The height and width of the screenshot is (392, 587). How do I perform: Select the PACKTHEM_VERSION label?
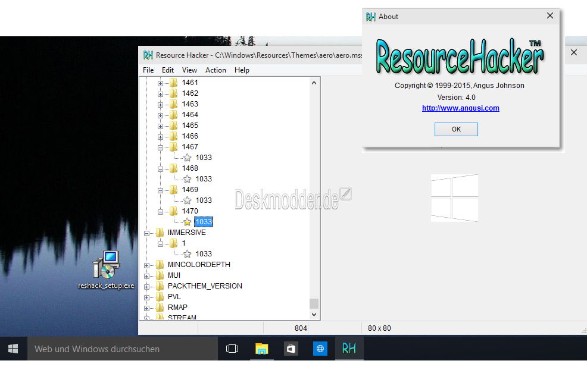[x=205, y=286]
